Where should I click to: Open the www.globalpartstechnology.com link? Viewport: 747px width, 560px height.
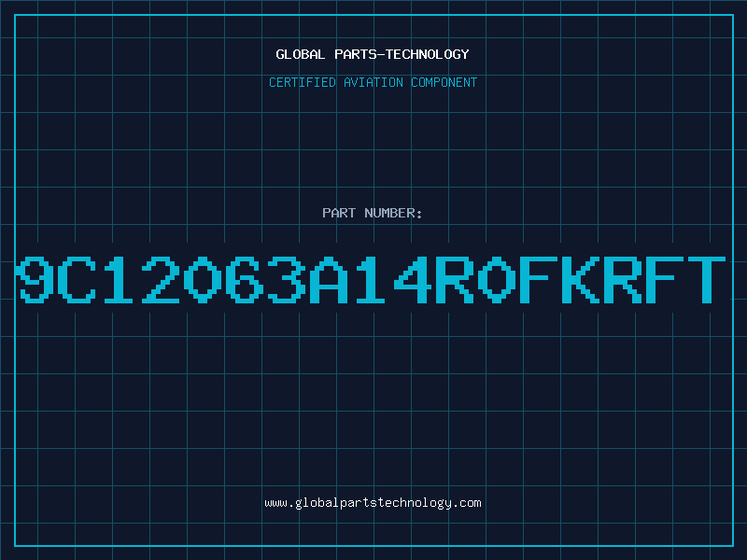pos(373,503)
